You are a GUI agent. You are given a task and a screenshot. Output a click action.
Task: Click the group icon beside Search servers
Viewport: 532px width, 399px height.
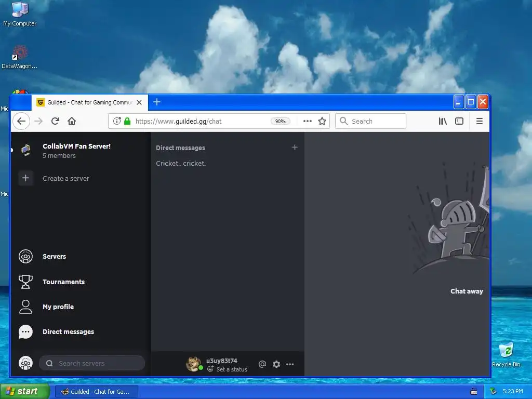point(25,363)
